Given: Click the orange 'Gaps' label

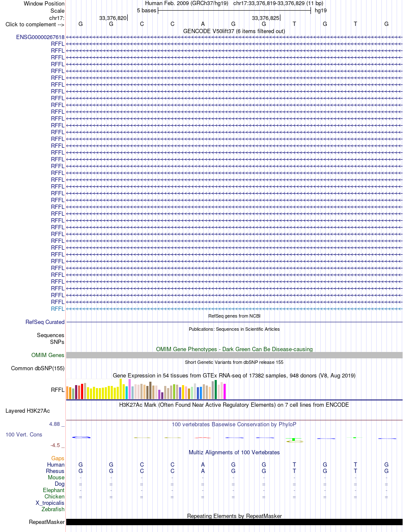Looking at the screenshot, I should coord(58,458).
